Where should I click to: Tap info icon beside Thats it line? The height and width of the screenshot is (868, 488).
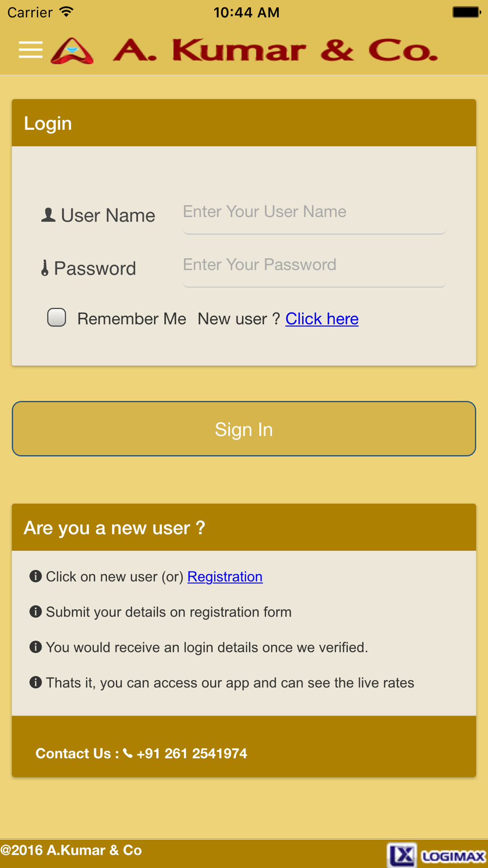point(36,682)
